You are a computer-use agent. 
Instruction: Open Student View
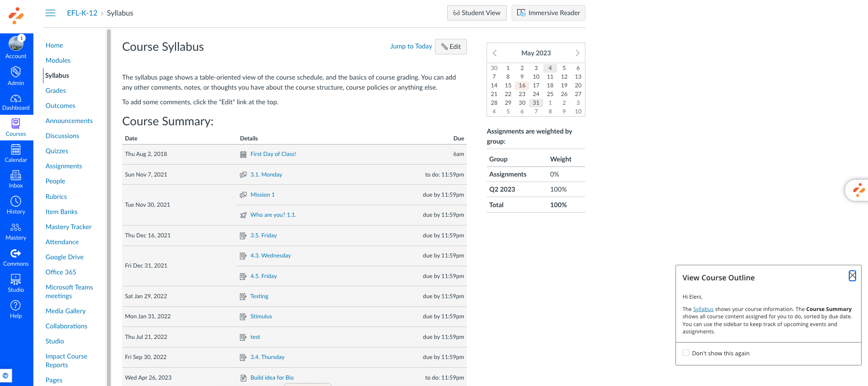(x=477, y=13)
